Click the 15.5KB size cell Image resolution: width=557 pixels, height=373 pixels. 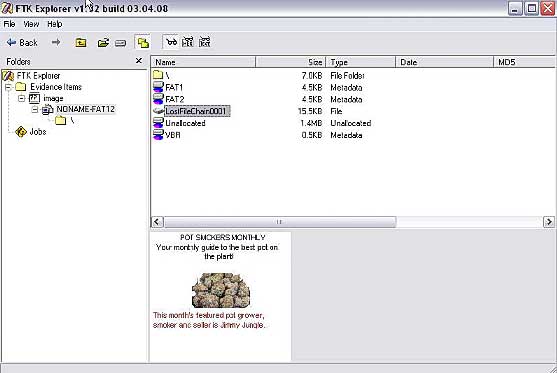310,111
